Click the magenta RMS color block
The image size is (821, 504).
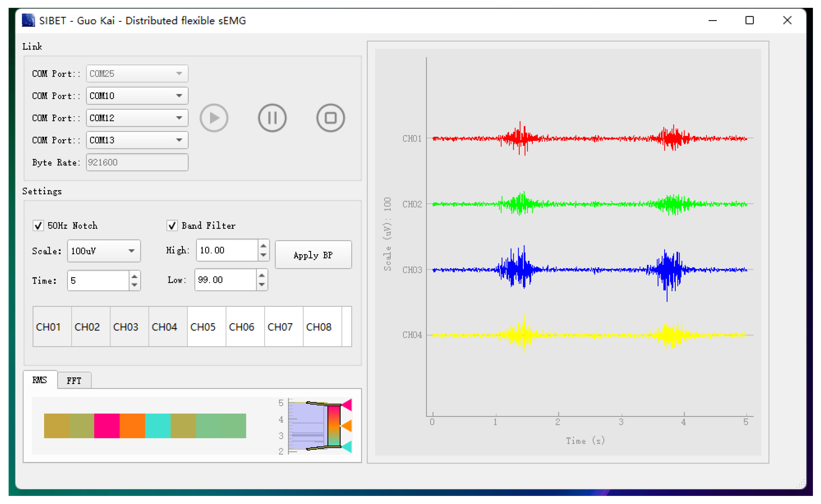[107, 426]
